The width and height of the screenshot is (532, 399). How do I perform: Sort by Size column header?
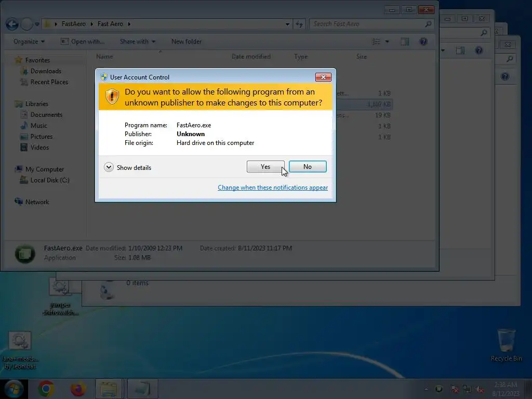[362, 57]
